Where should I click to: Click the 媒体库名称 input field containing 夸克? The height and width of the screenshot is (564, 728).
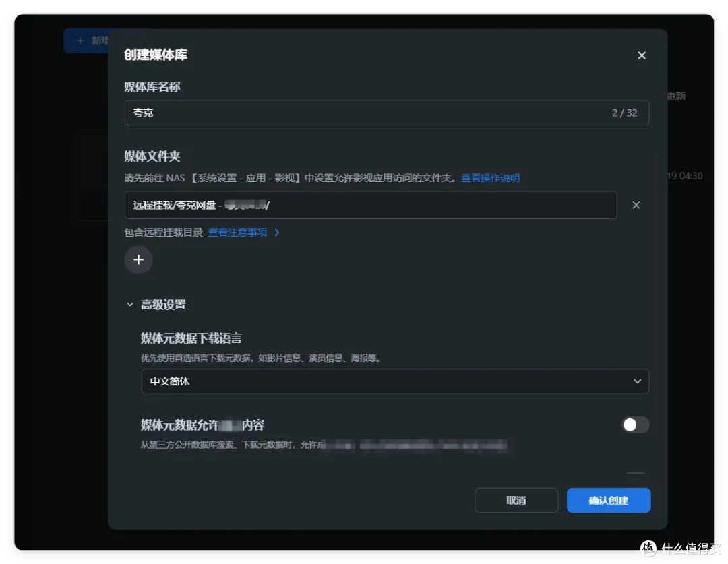(386, 113)
